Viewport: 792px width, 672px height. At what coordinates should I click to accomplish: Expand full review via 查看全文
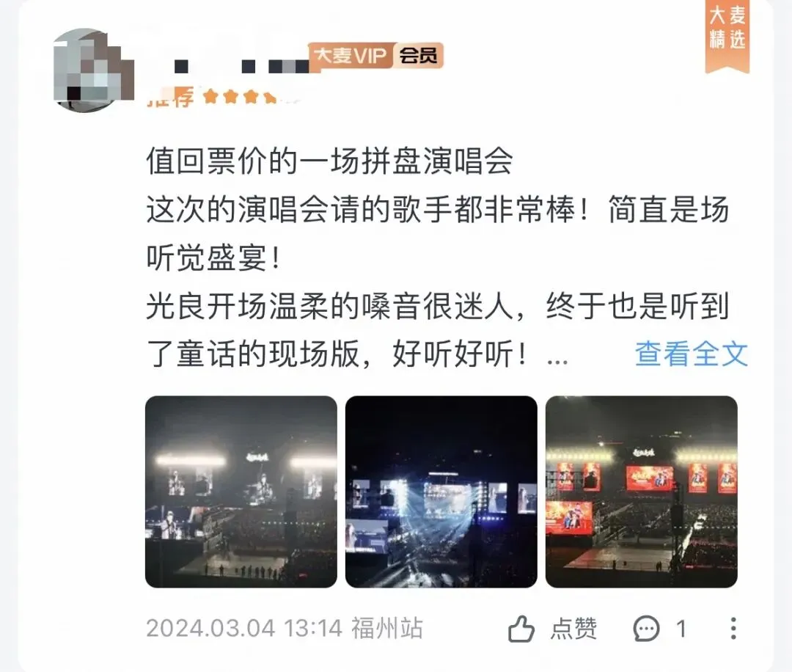coord(691,354)
